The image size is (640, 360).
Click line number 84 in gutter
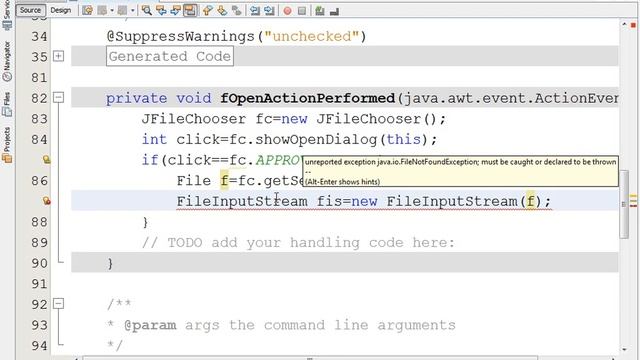tap(39, 140)
